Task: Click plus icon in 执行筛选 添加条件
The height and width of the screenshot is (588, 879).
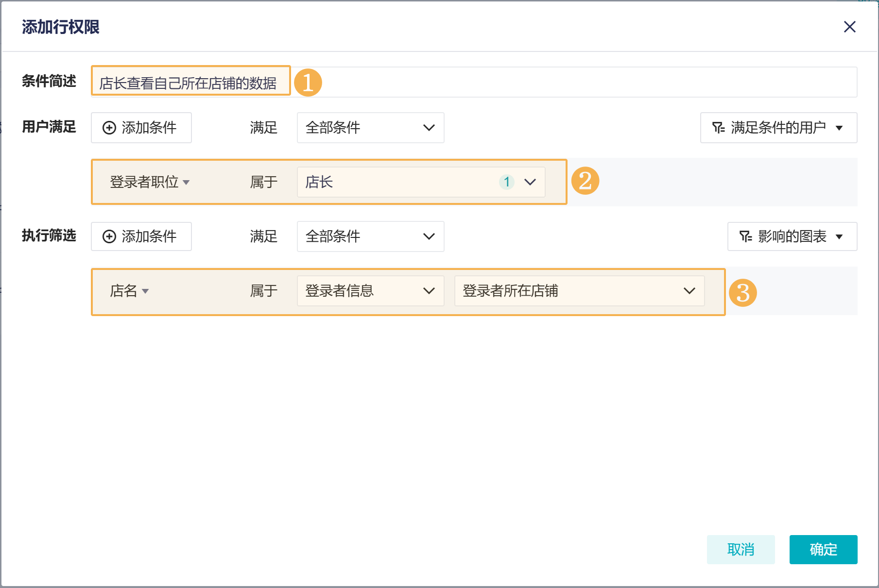Action: 109,236
